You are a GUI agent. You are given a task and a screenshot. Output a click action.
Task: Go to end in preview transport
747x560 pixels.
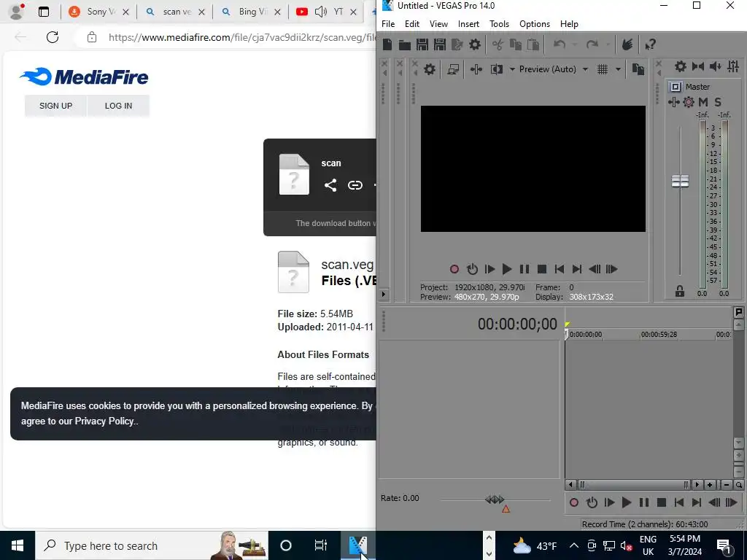[576, 270]
